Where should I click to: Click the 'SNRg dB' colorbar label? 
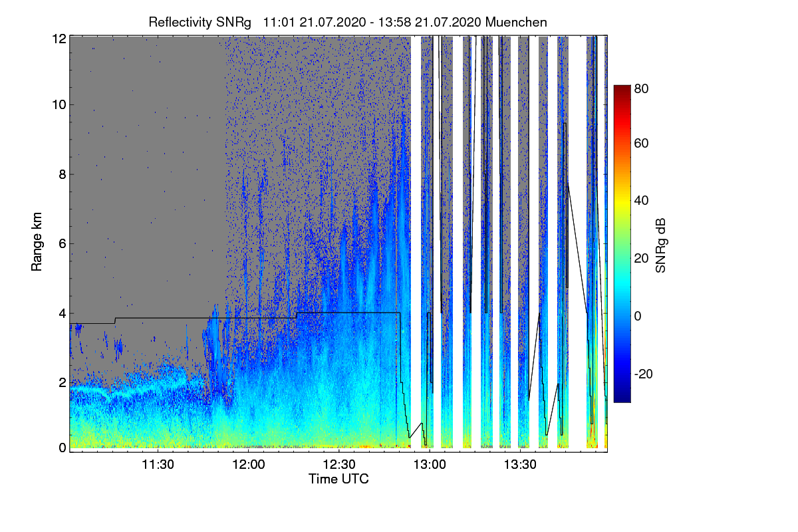pos(660,244)
